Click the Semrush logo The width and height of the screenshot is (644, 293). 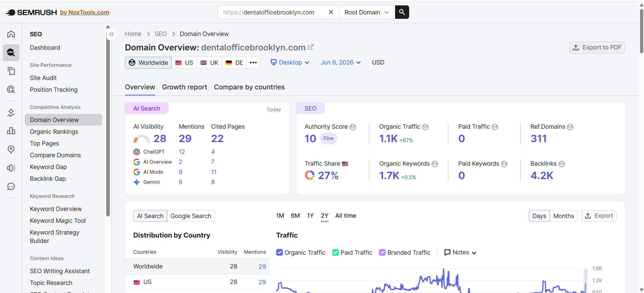(31, 12)
